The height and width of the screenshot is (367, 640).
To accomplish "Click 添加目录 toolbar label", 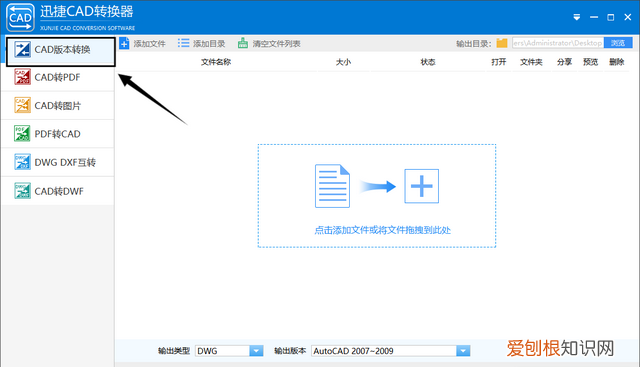I will 209,44.
